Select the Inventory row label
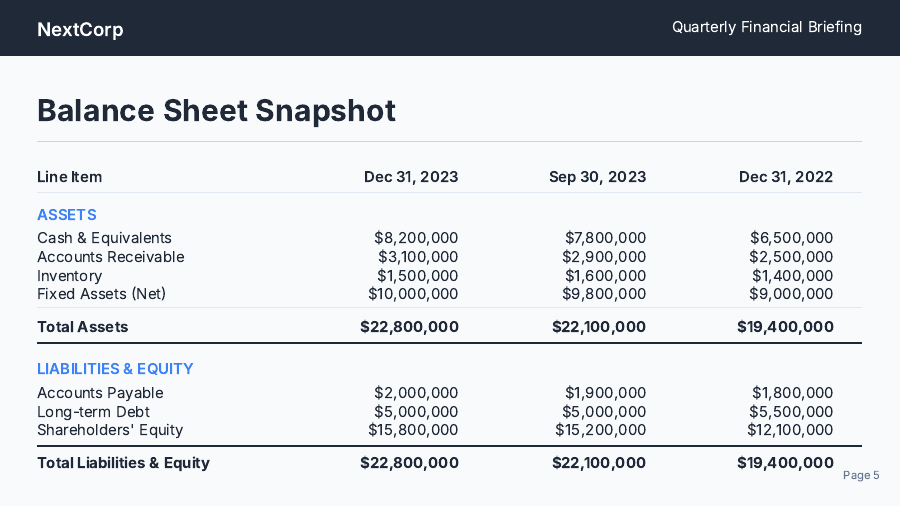Screen dimensions: 900x507 69,276
